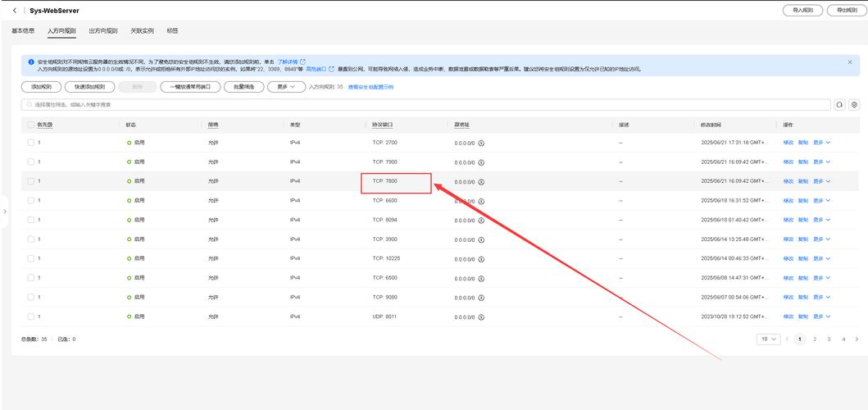Open 更多 menu for TCP: 8094 row
Screen dimensions: 868x410
[x=822, y=220]
